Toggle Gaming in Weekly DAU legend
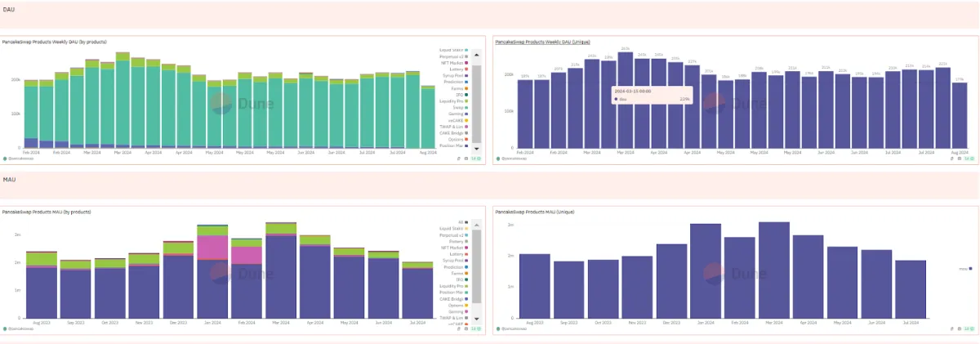Image resolution: width=980 pixels, height=344 pixels. point(458,114)
